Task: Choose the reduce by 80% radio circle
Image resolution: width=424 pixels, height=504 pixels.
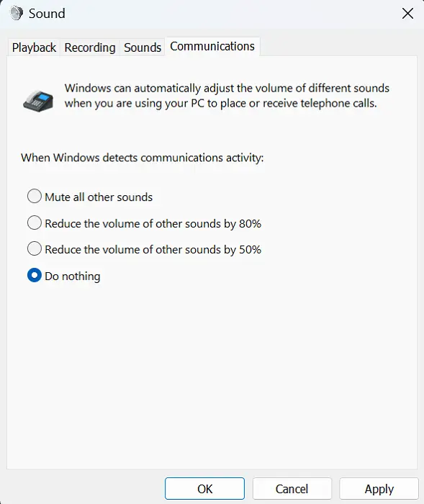Action: 35,222
